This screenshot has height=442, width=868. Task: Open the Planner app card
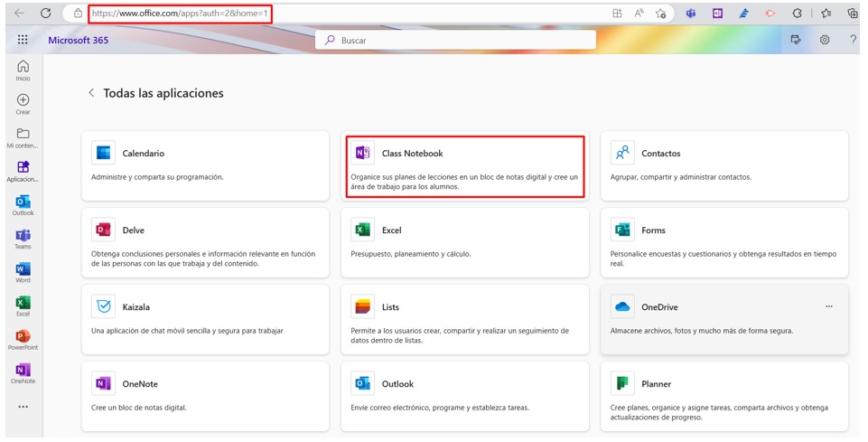[724, 397]
